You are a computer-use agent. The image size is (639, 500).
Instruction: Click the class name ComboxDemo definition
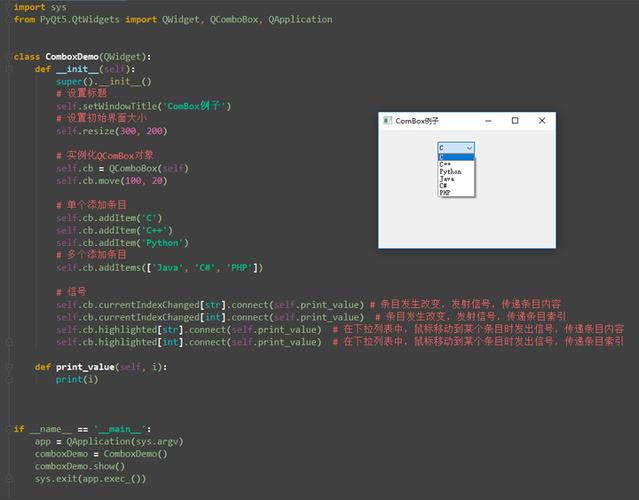coord(72,57)
